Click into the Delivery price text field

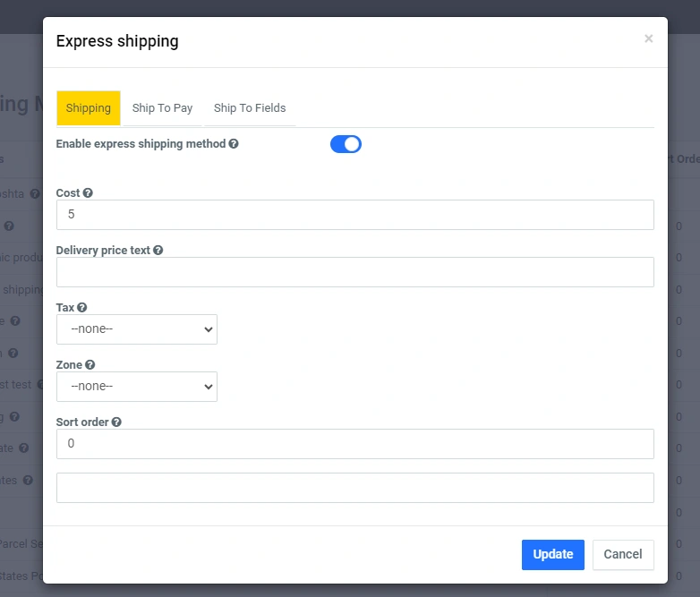pyautogui.click(x=354, y=272)
